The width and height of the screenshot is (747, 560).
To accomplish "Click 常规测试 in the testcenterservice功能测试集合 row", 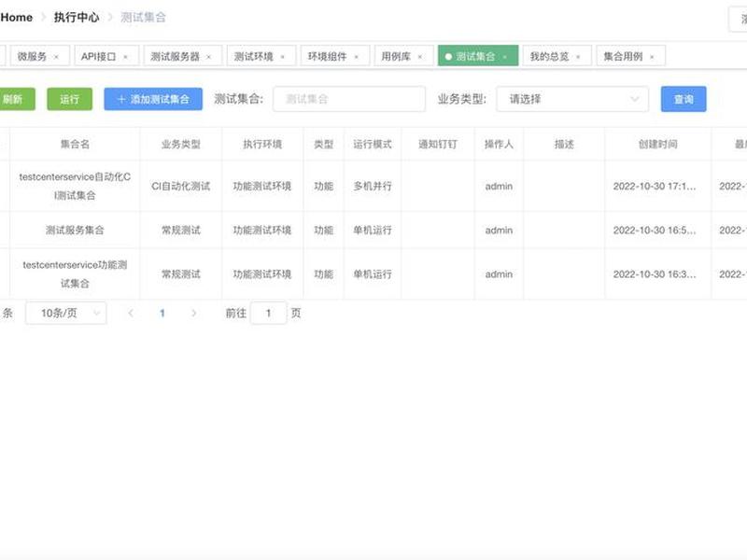I will [x=180, y=274].
